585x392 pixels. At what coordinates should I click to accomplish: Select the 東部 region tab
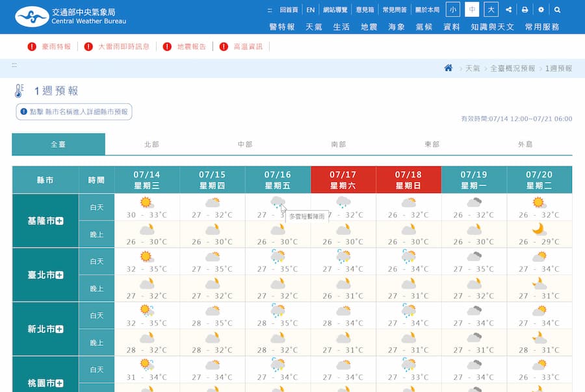click(x=432, y=144)
